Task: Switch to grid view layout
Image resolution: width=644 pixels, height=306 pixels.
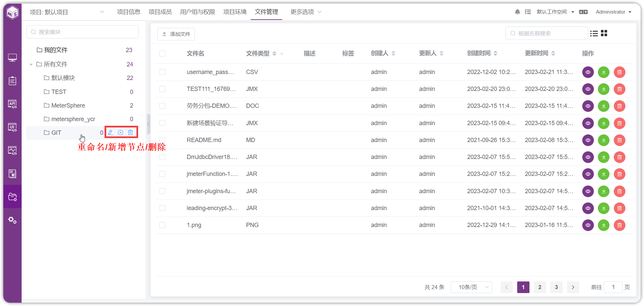Action: [604, 33]
